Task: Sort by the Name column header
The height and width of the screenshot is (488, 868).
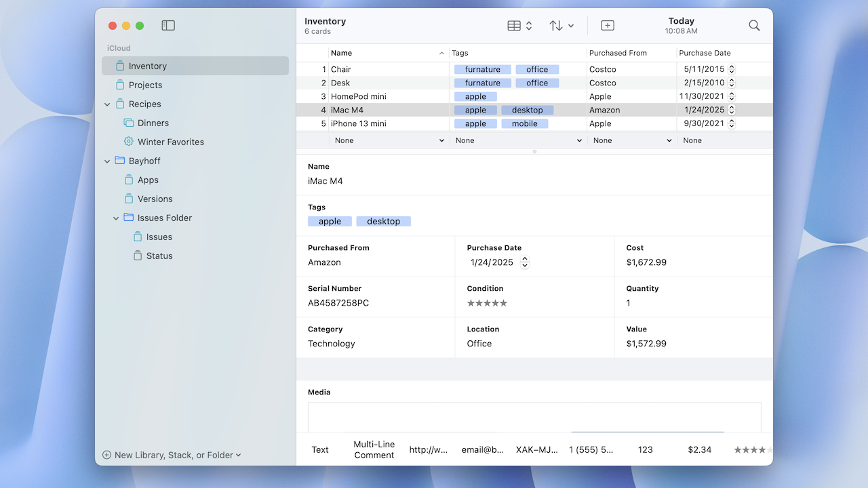Action: [x=389, y=53]
